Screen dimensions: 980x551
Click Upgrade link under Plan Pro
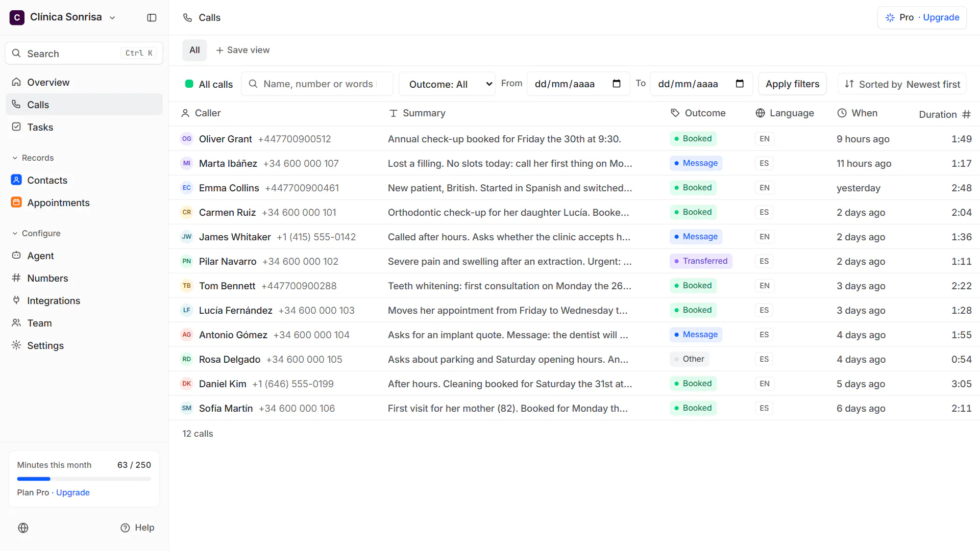(x=73, y=493)
